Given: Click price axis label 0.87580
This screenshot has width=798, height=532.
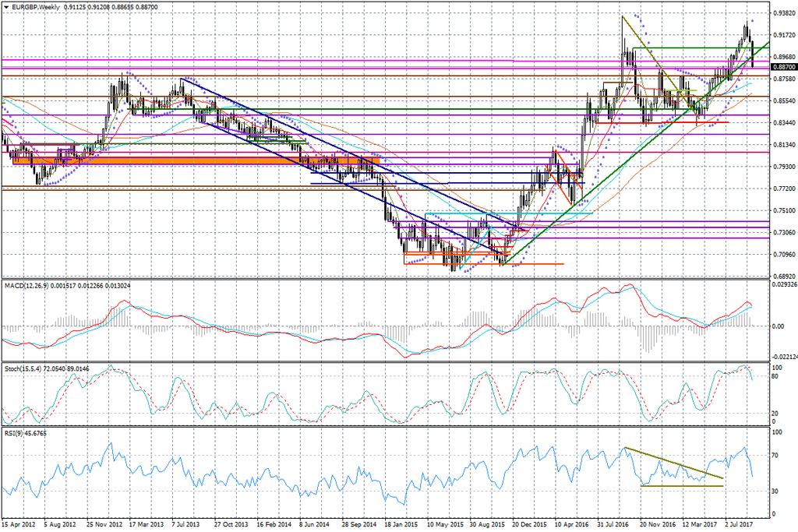Looking at the screenshot, I should (784, 79).
